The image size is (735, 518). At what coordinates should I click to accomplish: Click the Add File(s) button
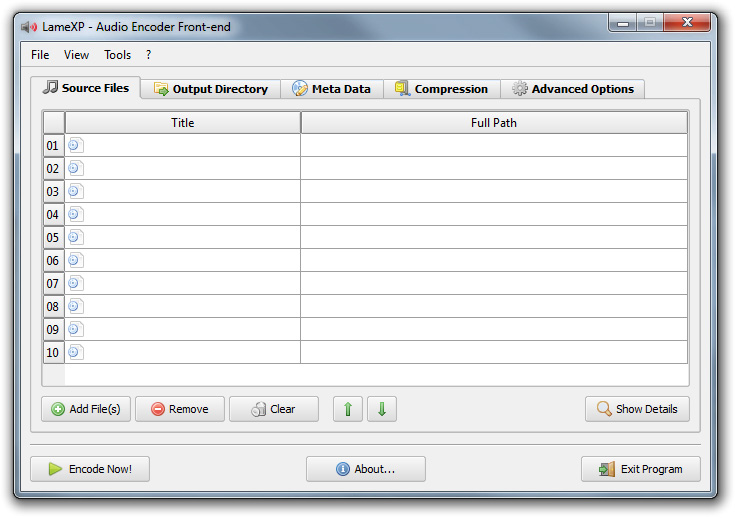pyautogui.click(x=86, y=409)
